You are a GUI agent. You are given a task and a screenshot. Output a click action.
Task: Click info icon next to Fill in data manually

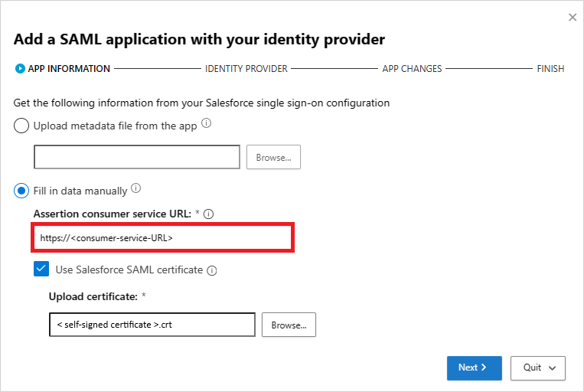tap(136, 188)
